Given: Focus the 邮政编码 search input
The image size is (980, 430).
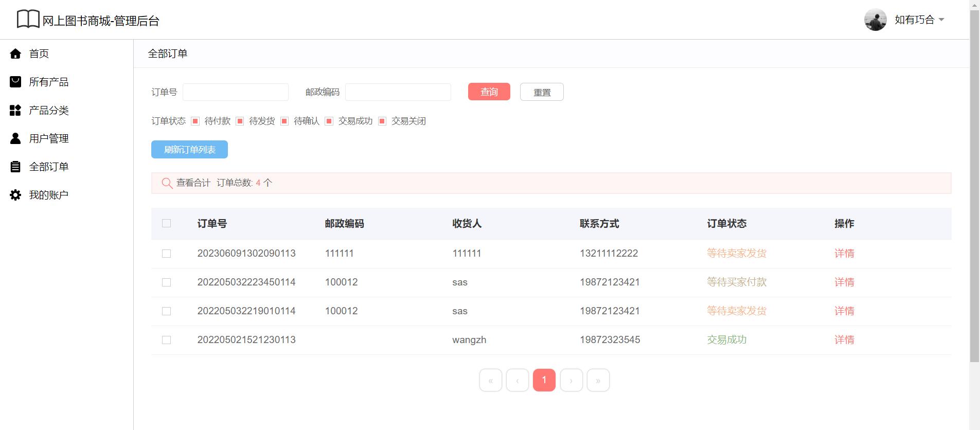Looking at the screenshot, I should coord(398,92).
